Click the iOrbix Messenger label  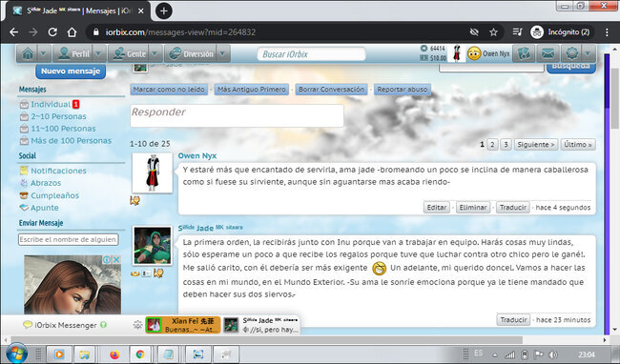pos(66,325)
